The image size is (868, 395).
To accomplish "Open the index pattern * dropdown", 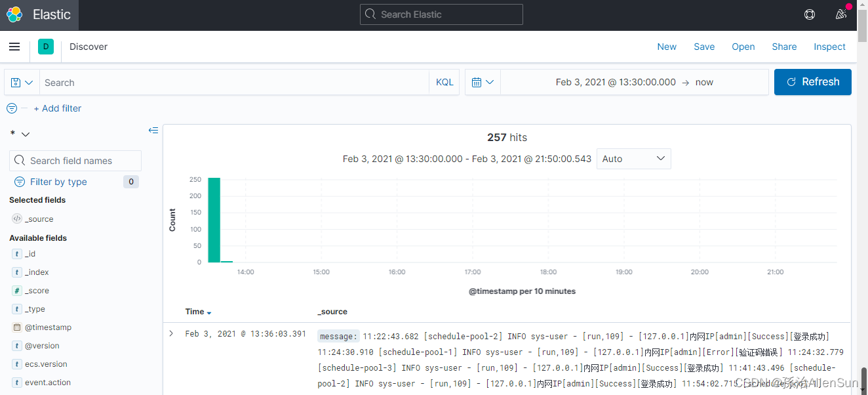I will [20, 134].
